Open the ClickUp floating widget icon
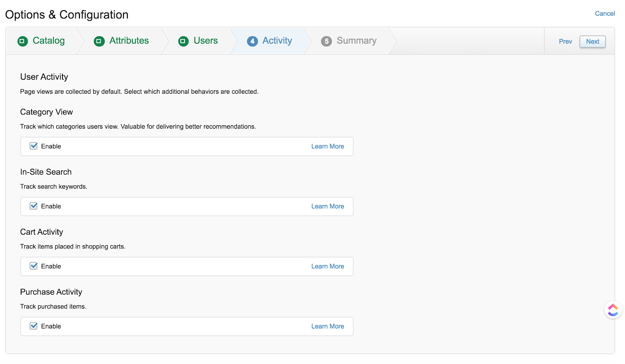This screenshot has width=625, height=364. (613, 310)
